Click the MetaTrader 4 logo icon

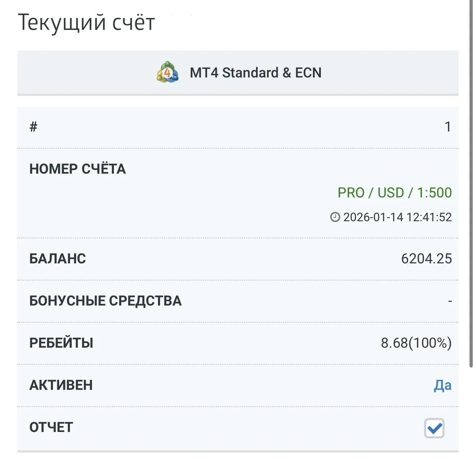167,72
